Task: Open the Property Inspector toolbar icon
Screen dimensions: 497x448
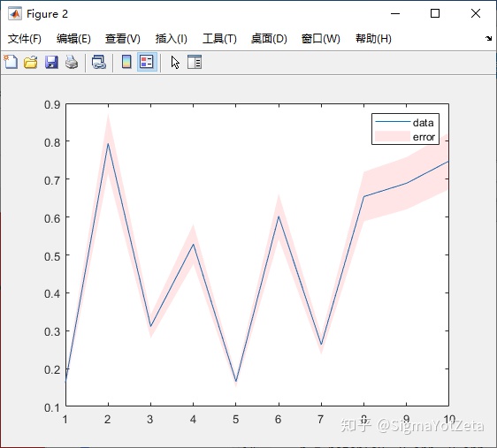Action: [x=195, y=62]
